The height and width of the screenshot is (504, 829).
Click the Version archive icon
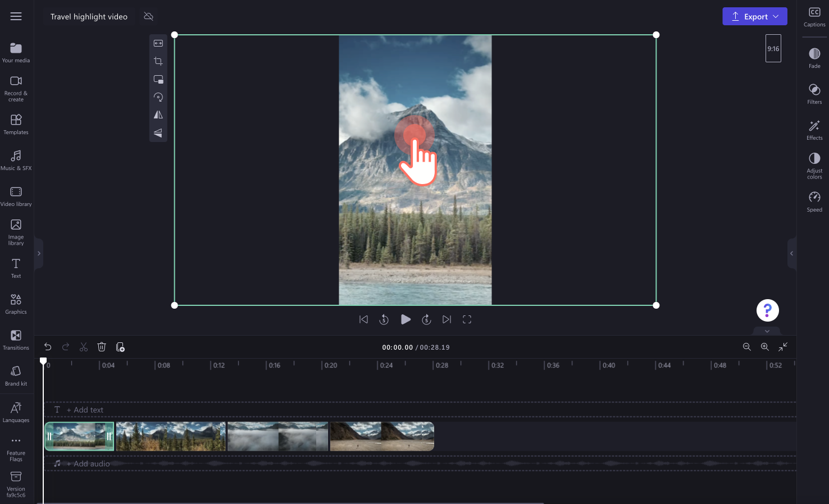16,476
